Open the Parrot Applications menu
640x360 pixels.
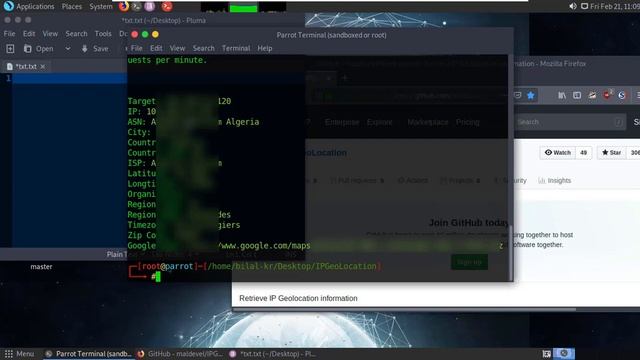(x=29, y=7)
